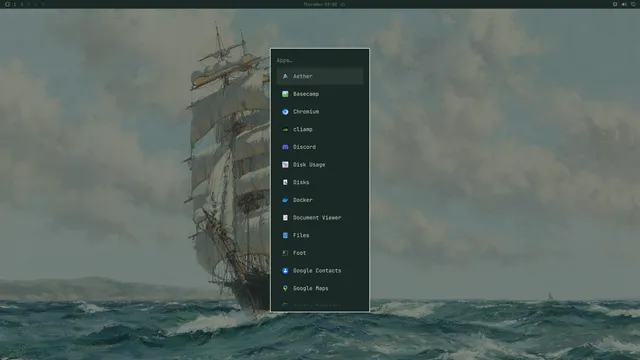Open the Basecamp app icon

(x=285, y=94)
